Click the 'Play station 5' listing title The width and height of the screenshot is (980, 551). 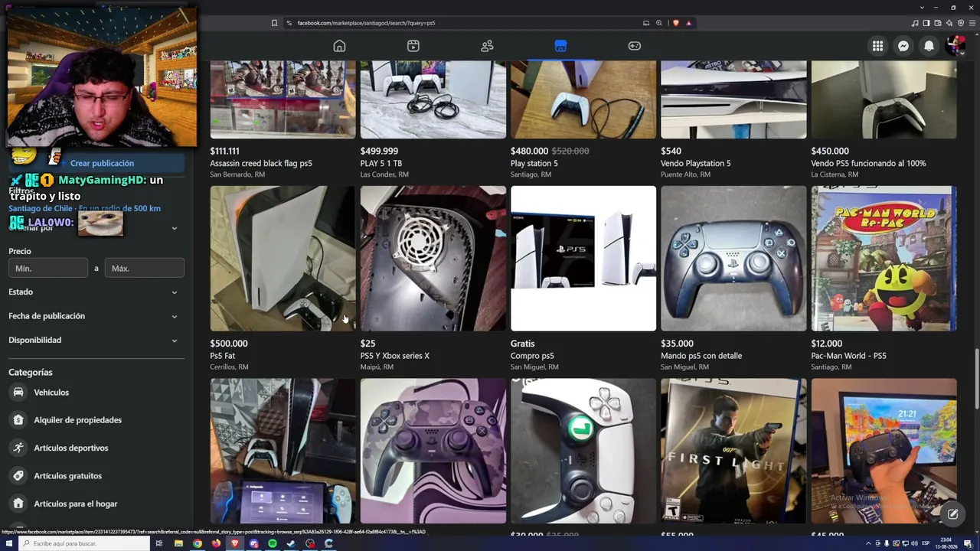click(x=534, y=164)
